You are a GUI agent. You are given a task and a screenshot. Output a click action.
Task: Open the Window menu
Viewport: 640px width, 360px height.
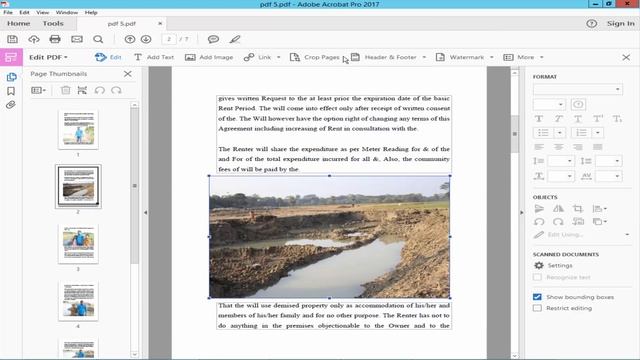(67, 13)
